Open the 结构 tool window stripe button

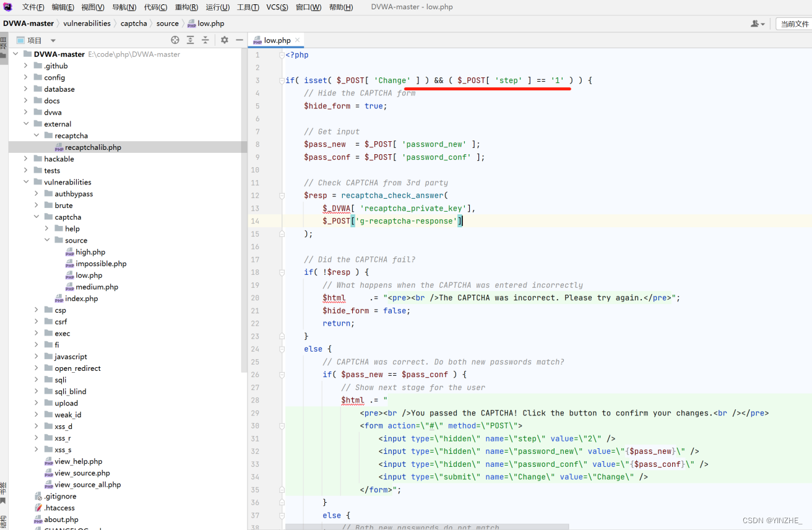click(x=4, y=521)
